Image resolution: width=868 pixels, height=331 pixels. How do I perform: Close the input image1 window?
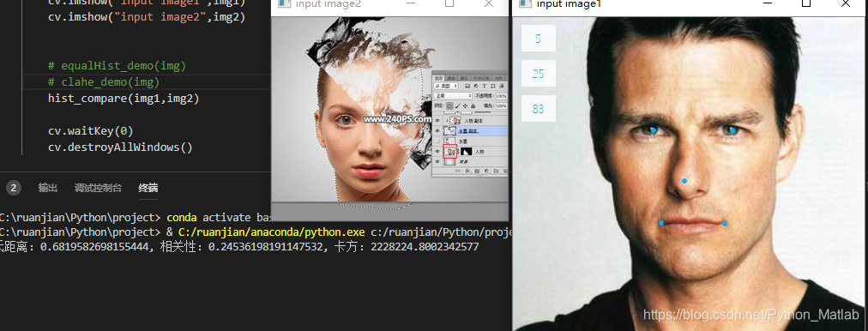(x=846, y=3)
